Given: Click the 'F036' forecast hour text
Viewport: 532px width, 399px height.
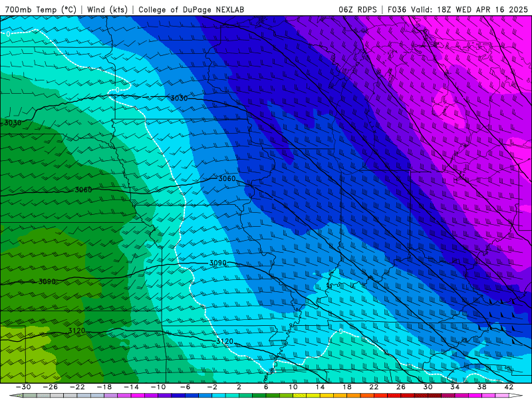Looking at the screenshot, I should point(396,9).
